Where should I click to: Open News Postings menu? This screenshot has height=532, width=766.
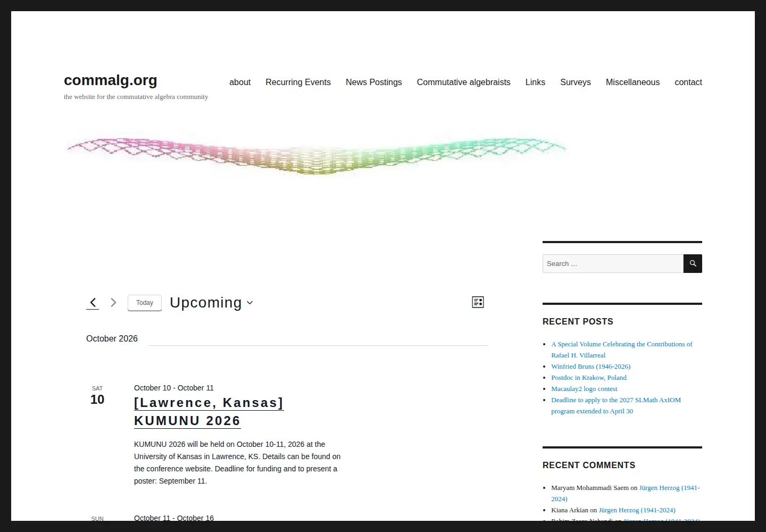coord(373,82)
